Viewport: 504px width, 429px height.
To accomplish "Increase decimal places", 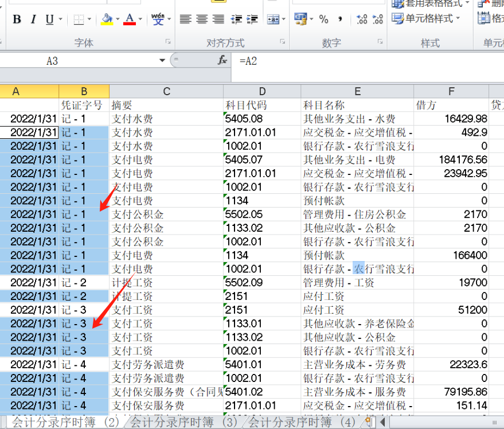I will pyautogui.click(x=362, y=19).
